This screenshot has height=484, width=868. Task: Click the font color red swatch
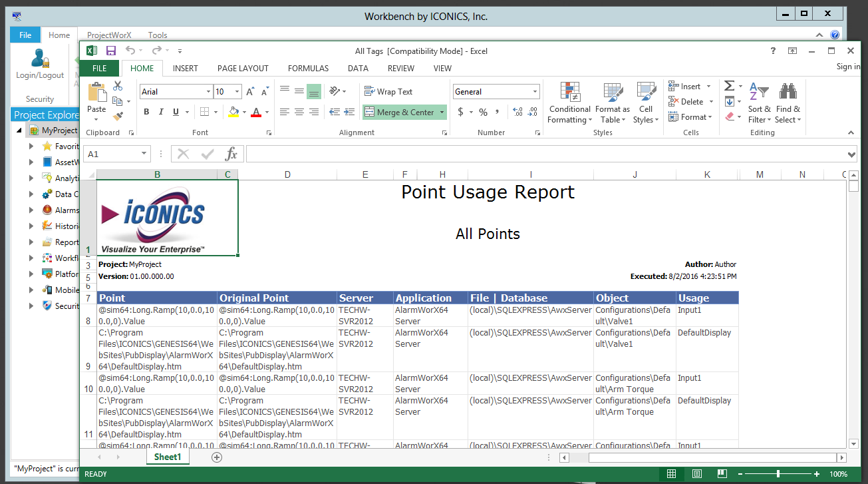(256, 112)
